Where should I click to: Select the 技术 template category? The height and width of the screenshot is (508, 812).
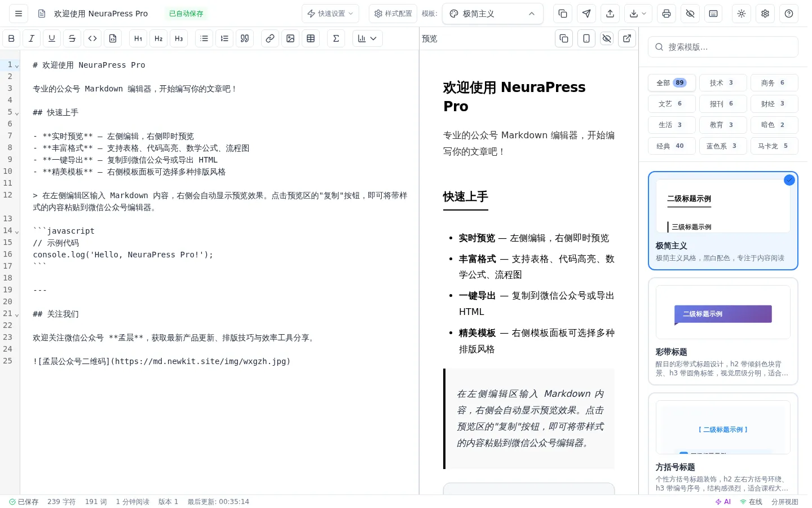723,82
